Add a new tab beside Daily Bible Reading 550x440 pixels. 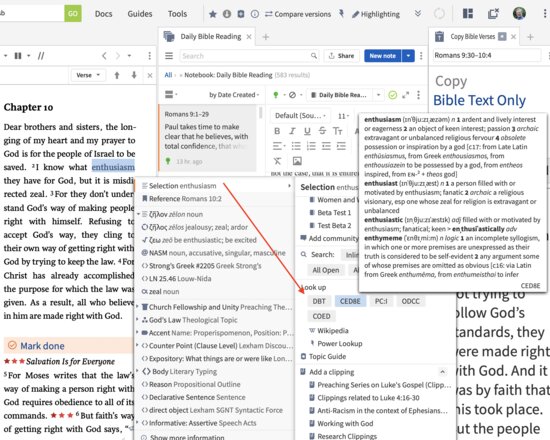tap(266, 37)
